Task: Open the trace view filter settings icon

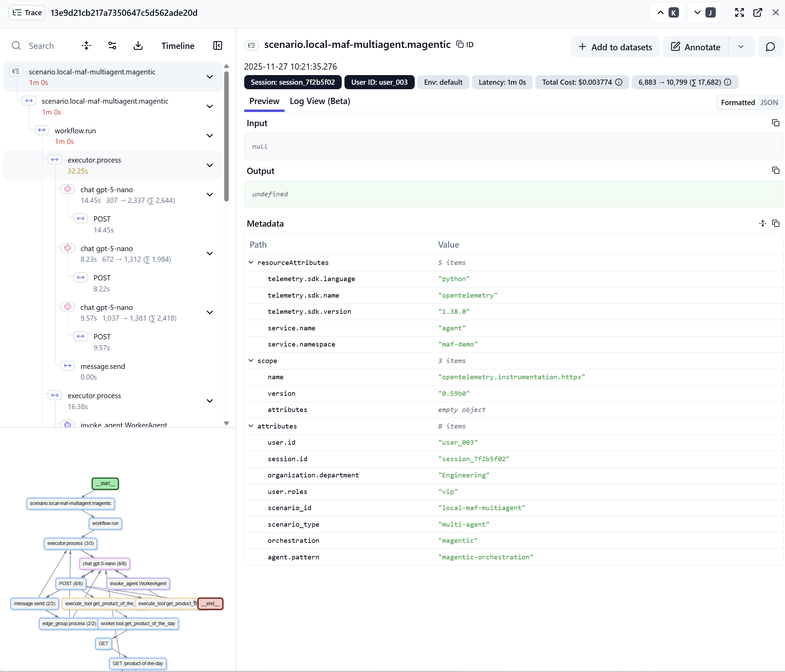Action: 112,46
